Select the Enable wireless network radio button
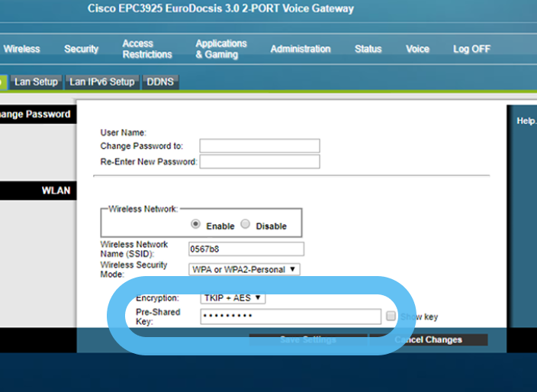The height and width of the screenshot is (392, 537). tap(196, 225)
